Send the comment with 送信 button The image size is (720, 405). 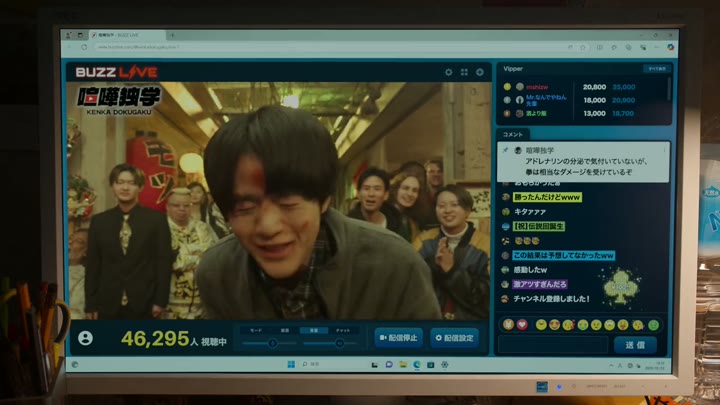click(636, 345)
